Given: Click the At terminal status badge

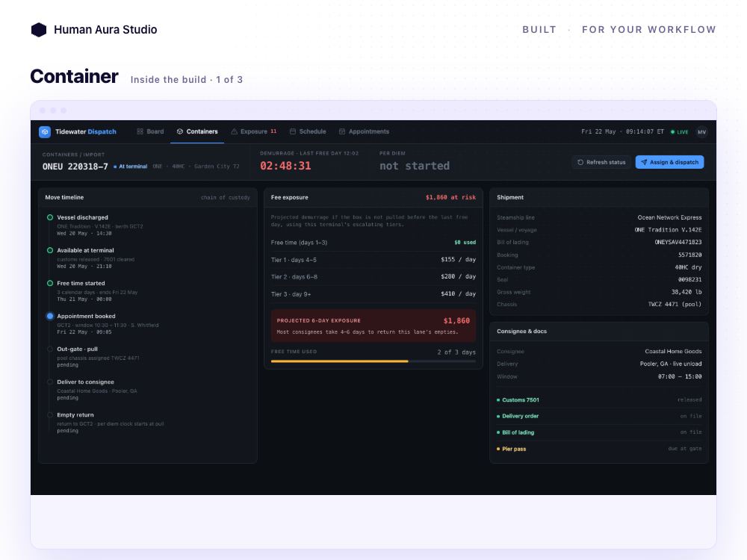Looking at the screenshot, I should (130, 167).
